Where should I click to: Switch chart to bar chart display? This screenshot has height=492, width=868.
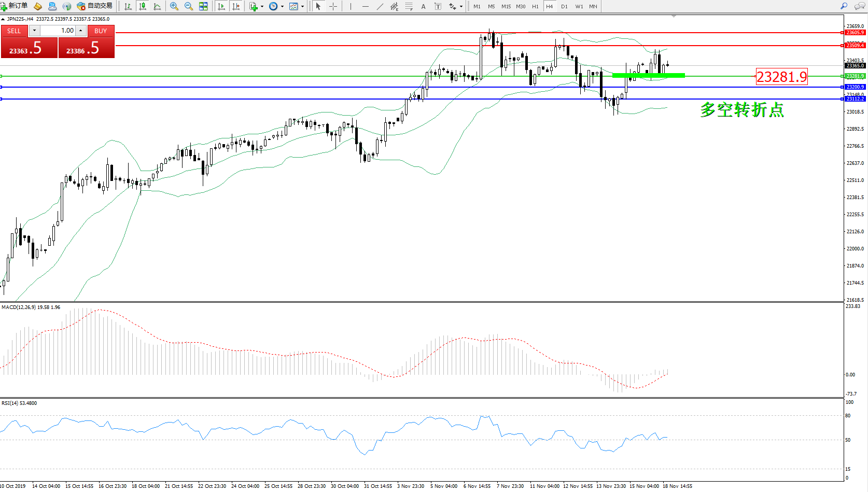[x=128, y=6]
